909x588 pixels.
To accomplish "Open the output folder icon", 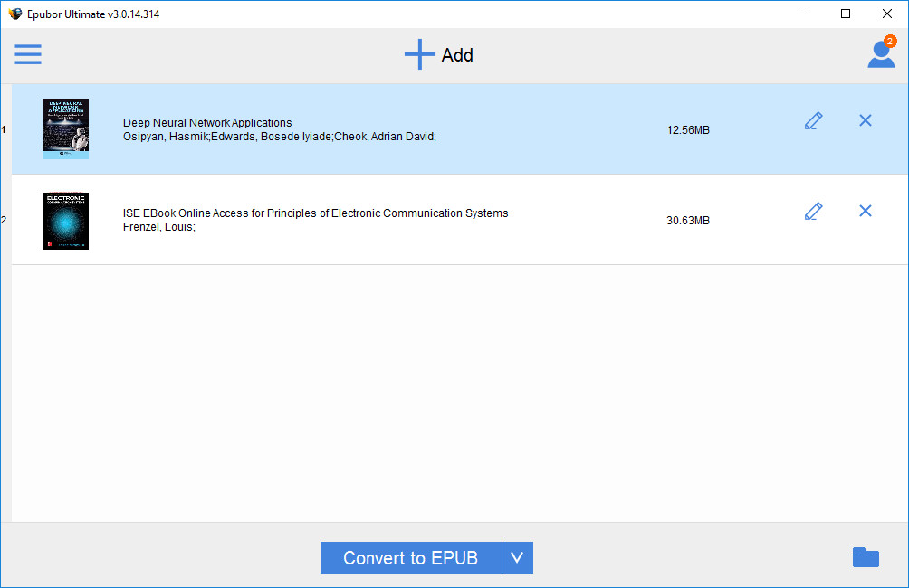I will [866, 557].
